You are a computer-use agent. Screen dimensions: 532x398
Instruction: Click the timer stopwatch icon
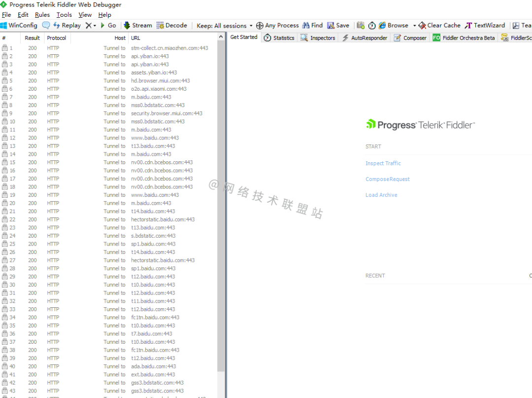(372, 26)
